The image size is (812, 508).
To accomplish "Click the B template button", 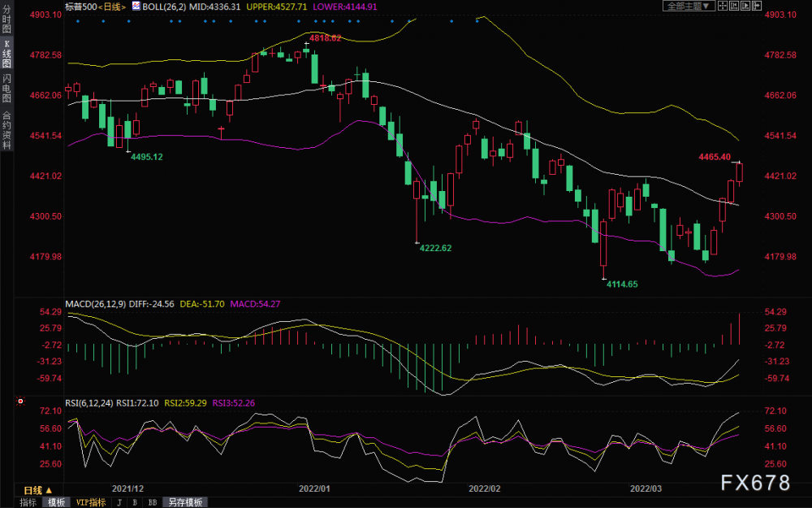I will tap(135, 502).
